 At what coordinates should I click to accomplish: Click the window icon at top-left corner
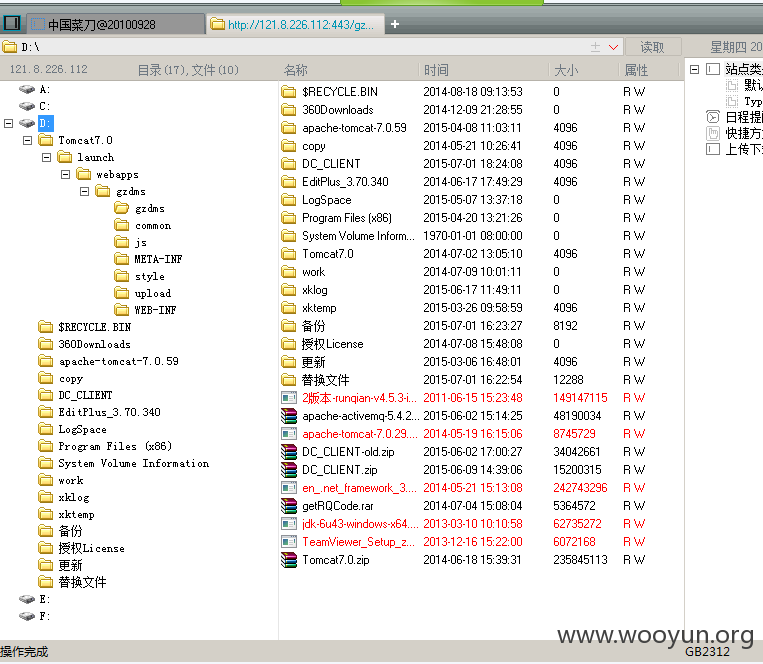[12, 23]
